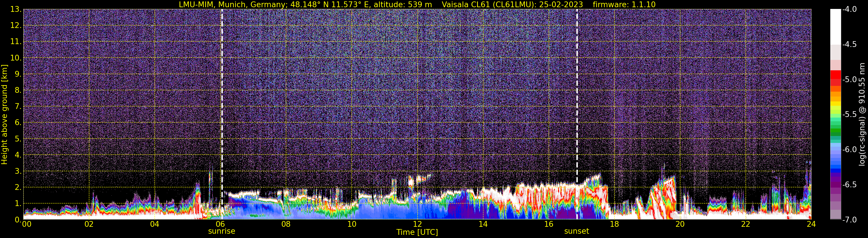Click the time axis tick "02"
Image resolution: width=868 pixels, height=238 pixels.
coord(89,224)
